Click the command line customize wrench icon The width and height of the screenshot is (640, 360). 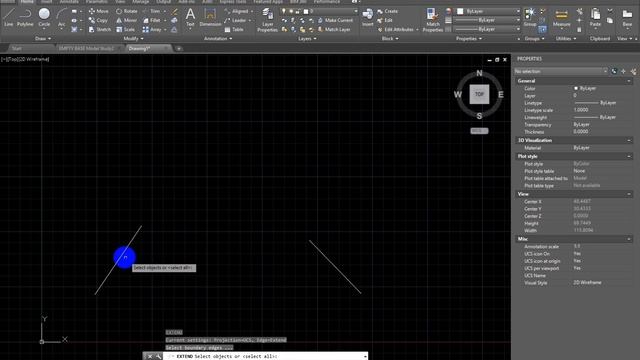pyautogui.click(x=158, y=356)
